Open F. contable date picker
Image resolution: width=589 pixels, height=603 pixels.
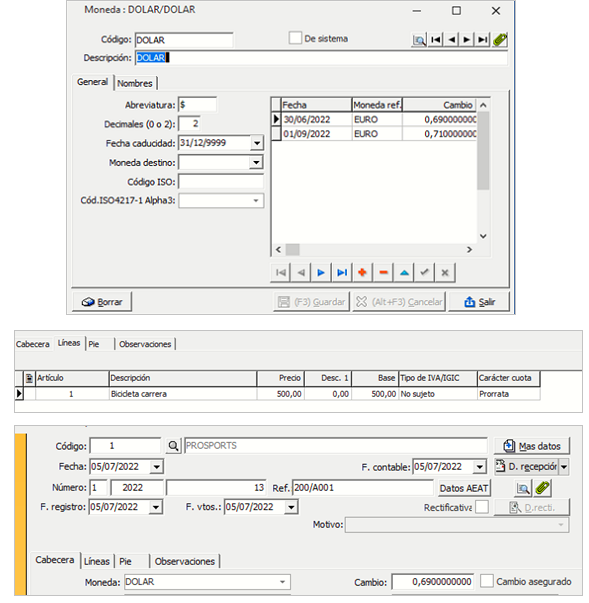tap(479, 467)
